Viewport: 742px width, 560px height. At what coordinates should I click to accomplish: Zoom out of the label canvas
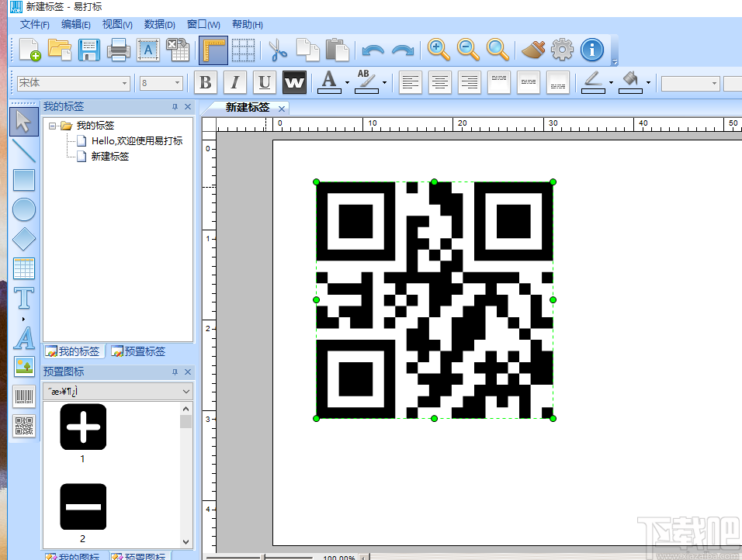coord(468,50)
